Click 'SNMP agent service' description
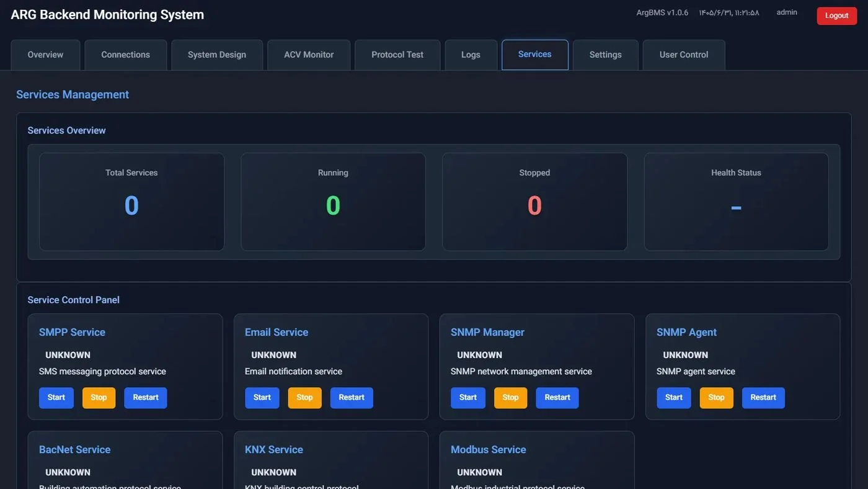Screen dimensions: 868x489 [x=696, y=372]
